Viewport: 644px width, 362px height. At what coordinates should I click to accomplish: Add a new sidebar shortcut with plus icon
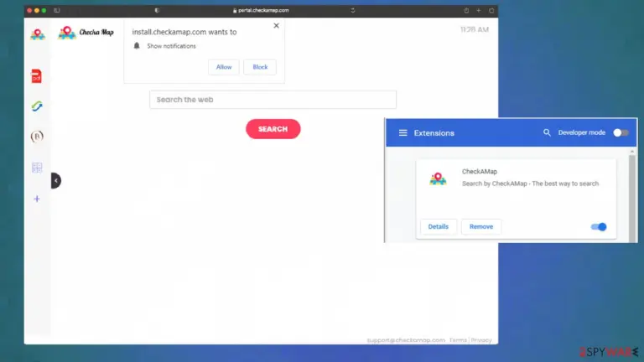coord(37,199)
